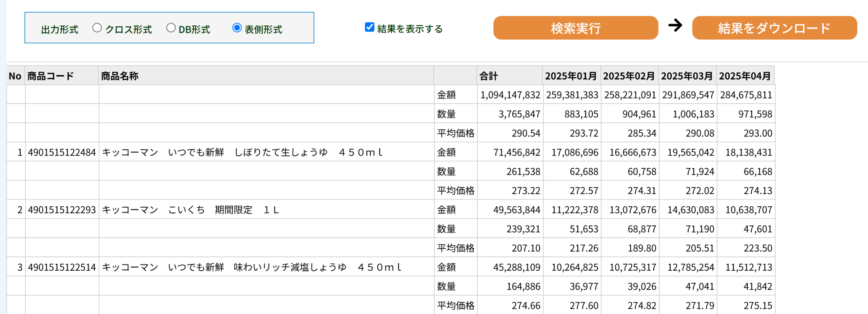Click the average price 274.66

click(510, 306)
